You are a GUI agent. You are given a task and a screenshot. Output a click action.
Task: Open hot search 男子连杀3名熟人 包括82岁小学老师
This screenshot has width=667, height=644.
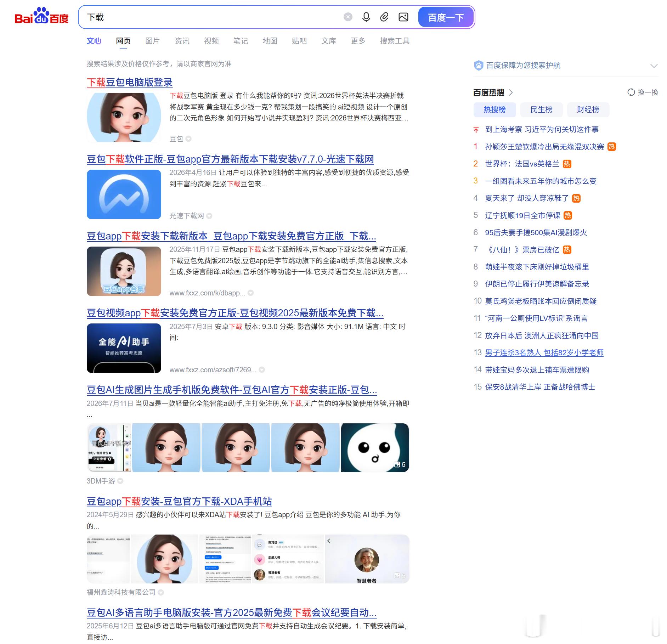click(x=544, y=353)
